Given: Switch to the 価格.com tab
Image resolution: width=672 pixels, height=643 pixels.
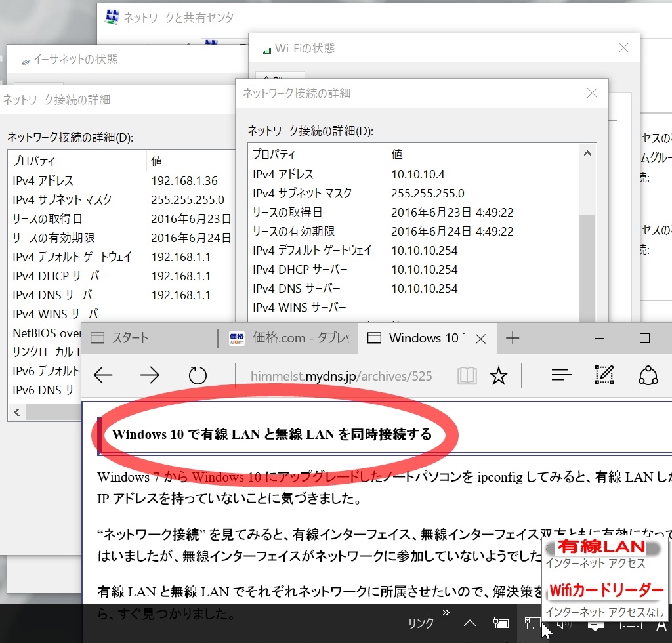Looking at the screenshot, I should (289, 338).
